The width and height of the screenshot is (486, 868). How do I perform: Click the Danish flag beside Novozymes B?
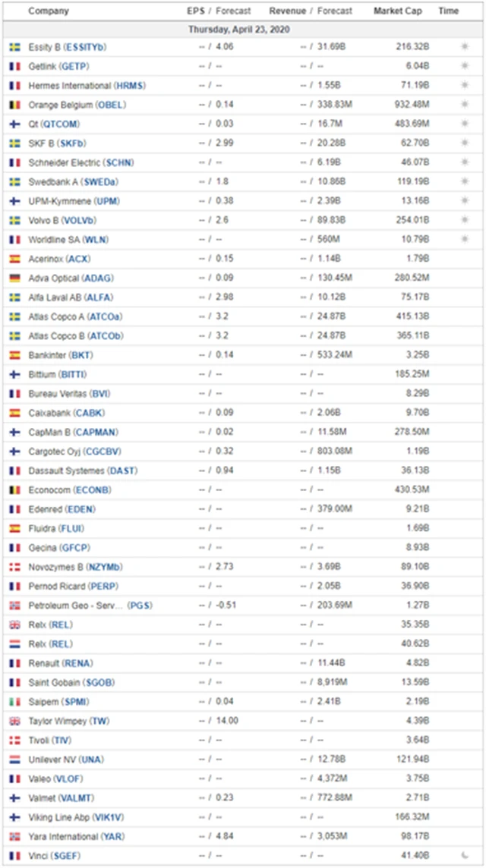(14, 567)
